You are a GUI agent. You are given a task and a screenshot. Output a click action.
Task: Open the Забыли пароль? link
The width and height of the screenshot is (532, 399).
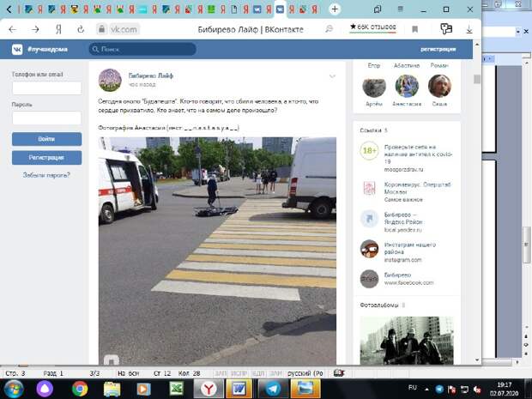pos(46,175)
